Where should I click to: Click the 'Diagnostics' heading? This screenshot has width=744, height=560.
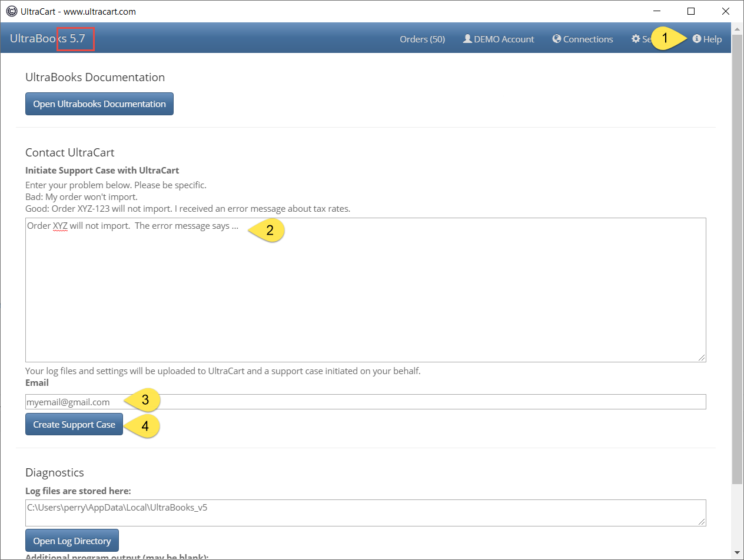(55, 472)
